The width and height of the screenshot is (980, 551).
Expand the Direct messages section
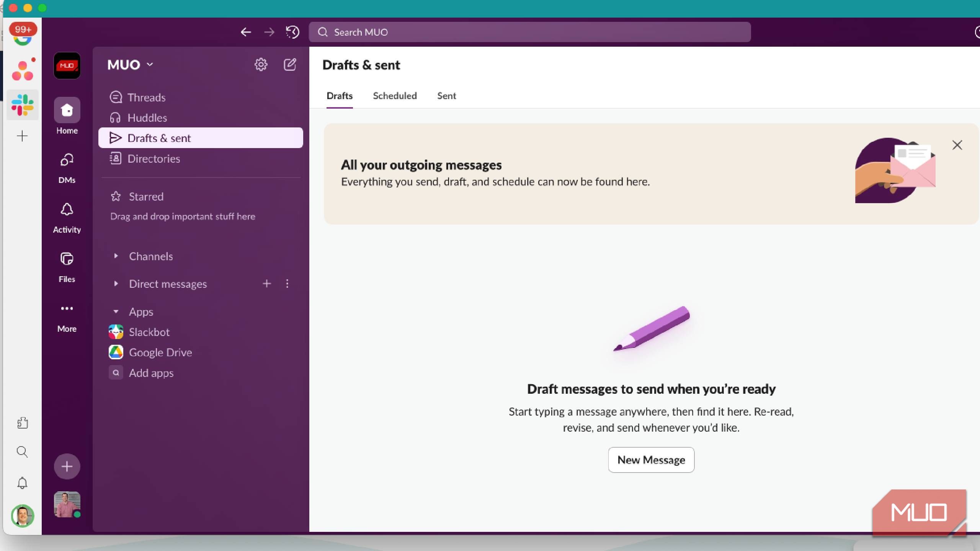click(x=116, y=284)
